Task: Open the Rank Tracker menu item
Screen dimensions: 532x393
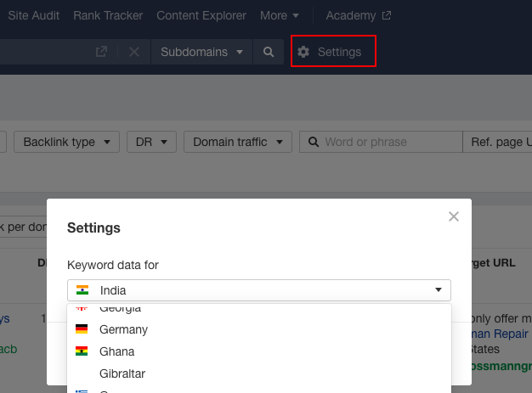Action: [x=108, y=15]
